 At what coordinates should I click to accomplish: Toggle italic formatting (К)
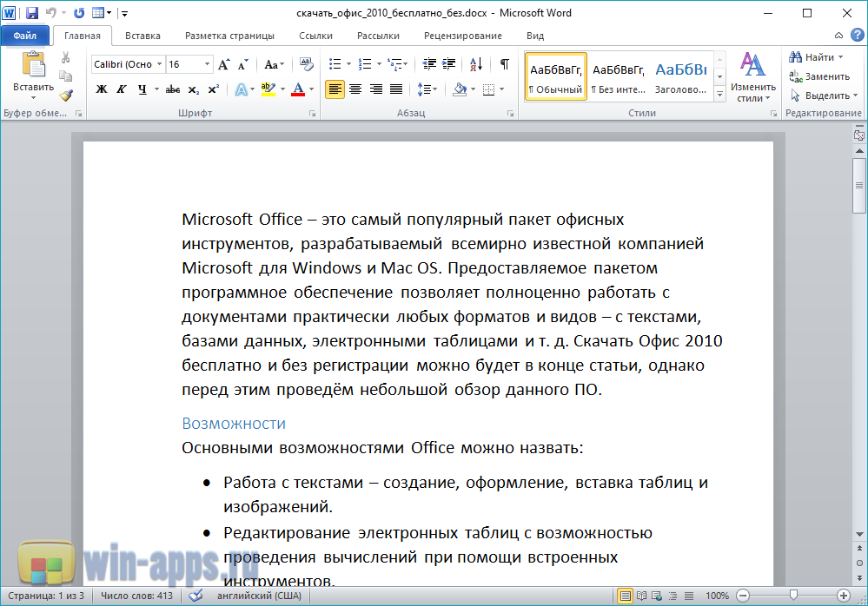122,89
